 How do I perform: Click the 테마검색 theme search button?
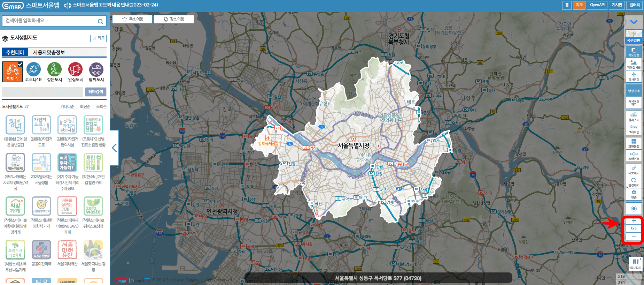[x=96, y=92]
